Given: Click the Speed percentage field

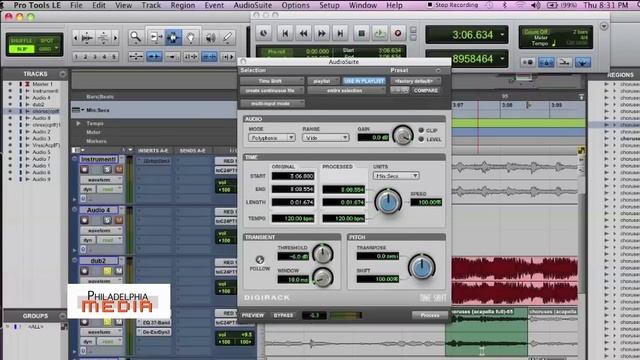Looking at the screenshot, I should 426,202.
